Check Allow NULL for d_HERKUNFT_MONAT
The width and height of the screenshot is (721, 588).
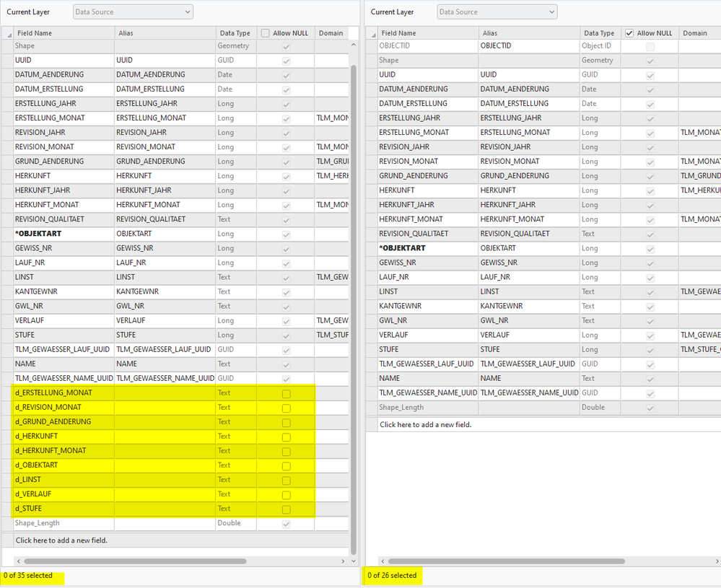click(x=286, y=452)
